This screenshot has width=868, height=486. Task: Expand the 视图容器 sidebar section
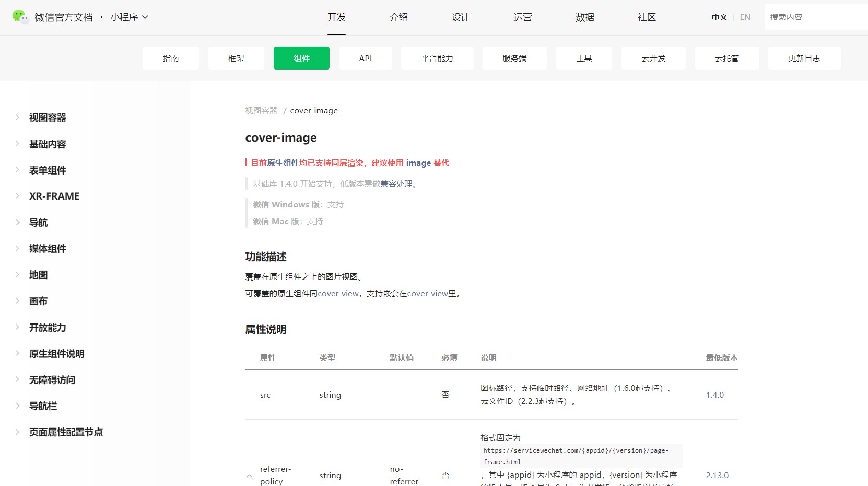click(48, 118)
